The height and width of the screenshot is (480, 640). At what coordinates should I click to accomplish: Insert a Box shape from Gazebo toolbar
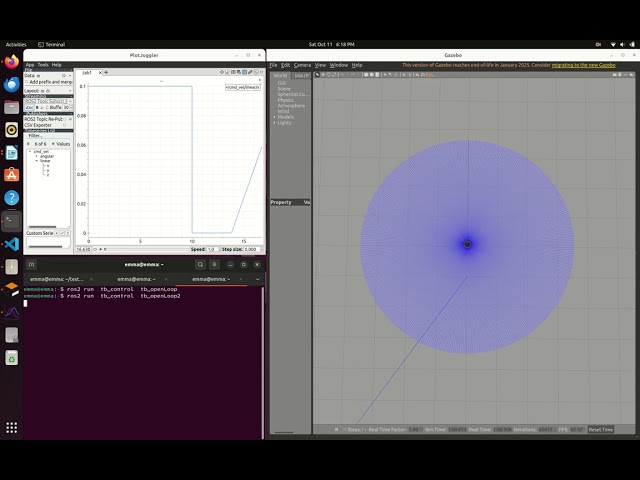tap(366, 75)
